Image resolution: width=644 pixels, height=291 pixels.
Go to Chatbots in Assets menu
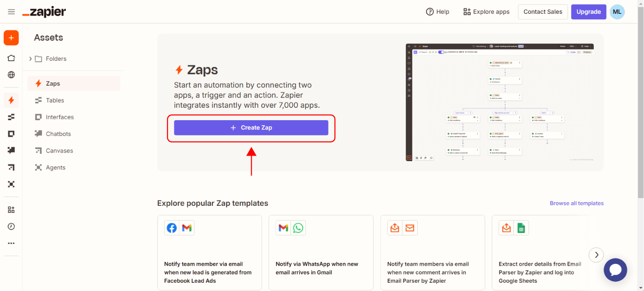pos(58,134)
